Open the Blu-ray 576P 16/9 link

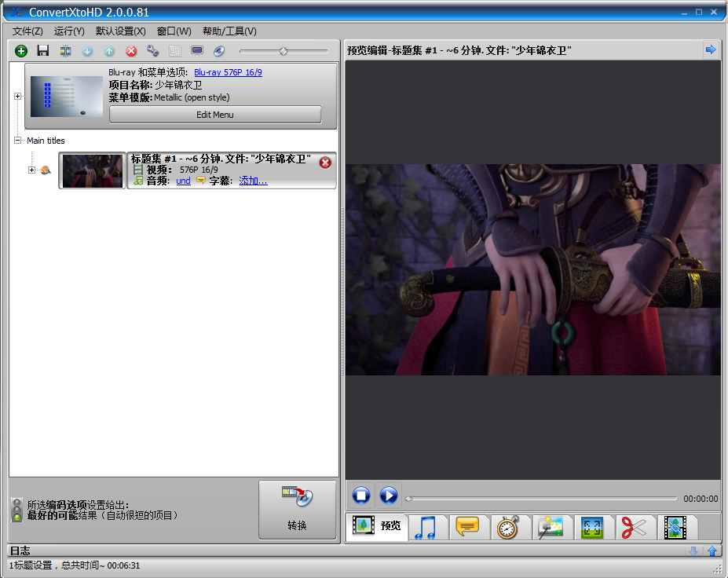(x=228, y=72)
